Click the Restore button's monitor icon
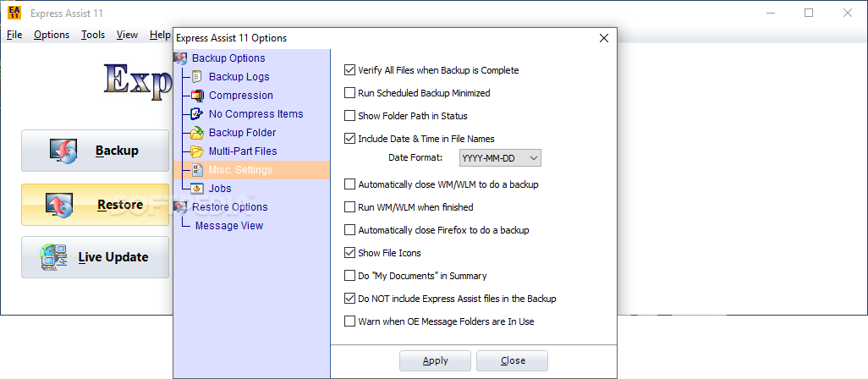The image size is (868, 379). 59,205
